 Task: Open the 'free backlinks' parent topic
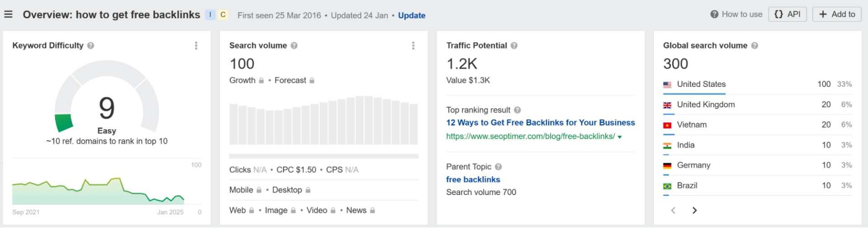(473, 180)
